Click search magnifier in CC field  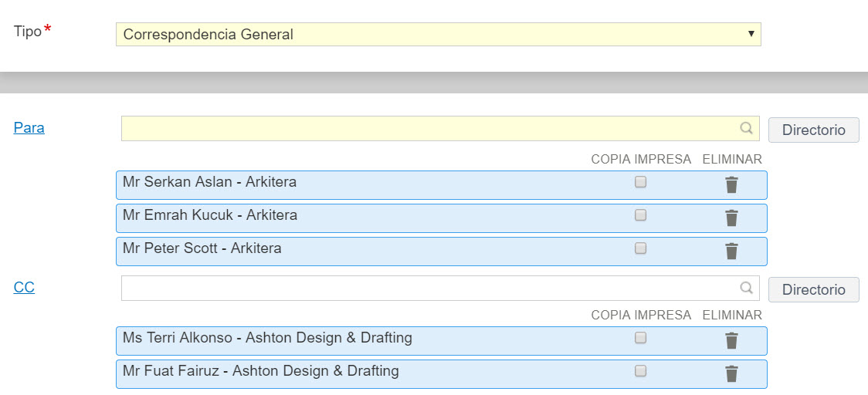click(x=746, y=288)
